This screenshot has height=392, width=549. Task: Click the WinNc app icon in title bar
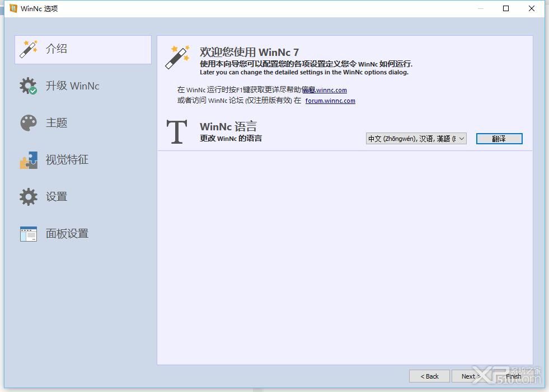(x=13, y=8)
